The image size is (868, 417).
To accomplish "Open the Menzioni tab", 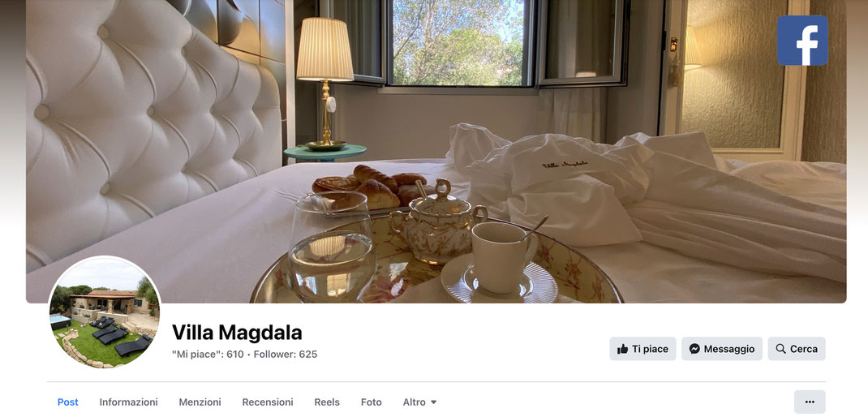I will click(200, 402).
